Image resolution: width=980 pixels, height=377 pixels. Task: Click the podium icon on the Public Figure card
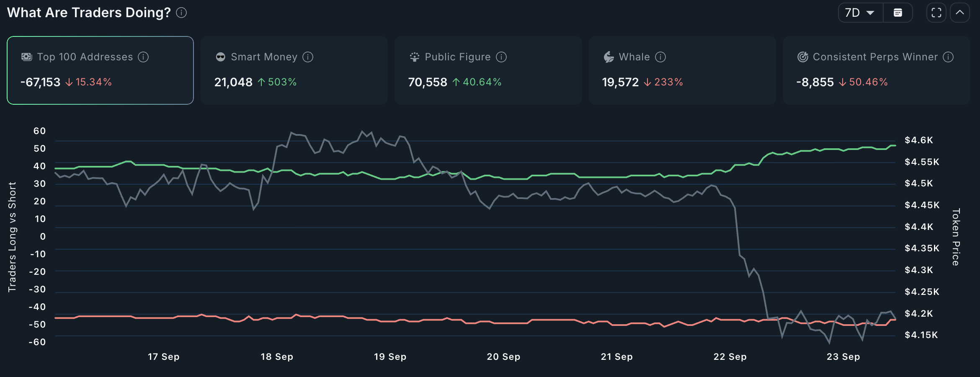tap(414, 57)
